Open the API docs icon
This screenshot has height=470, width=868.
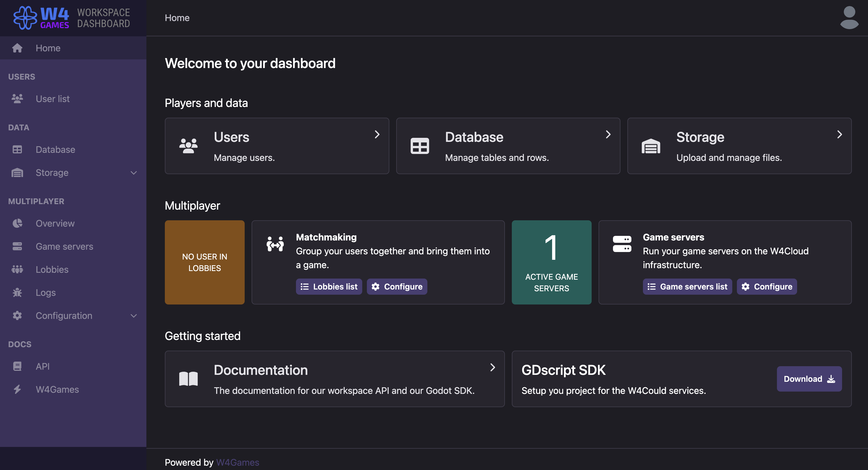pyautogui.click(x=17, y=366)
